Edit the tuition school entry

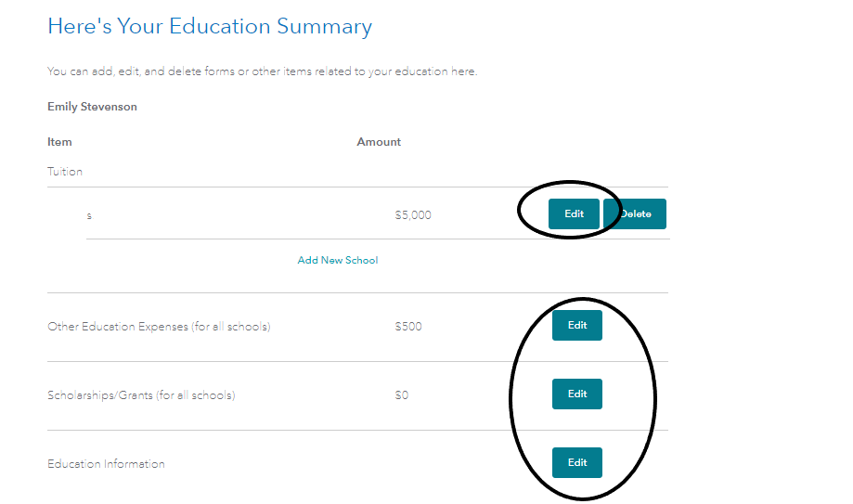click(574, 213)
